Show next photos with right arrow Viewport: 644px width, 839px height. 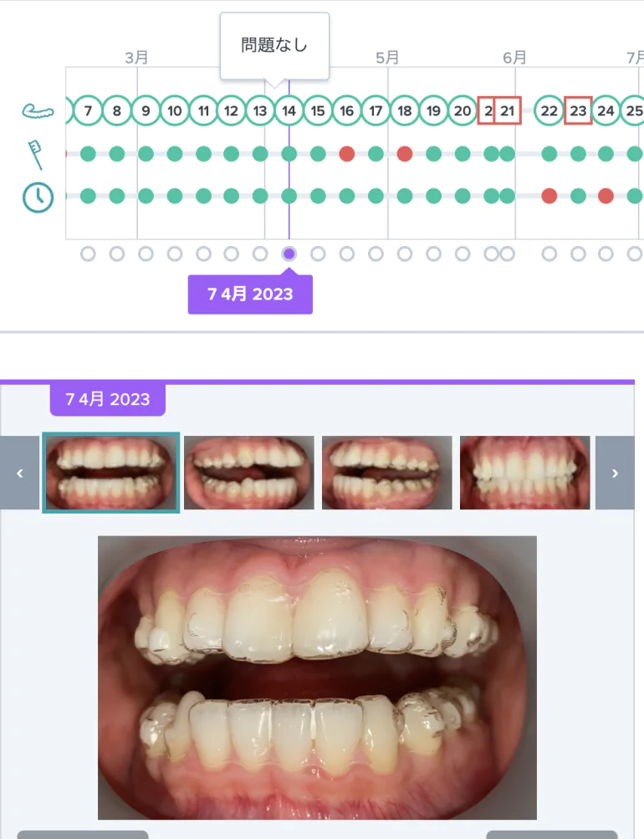[615, 473]
